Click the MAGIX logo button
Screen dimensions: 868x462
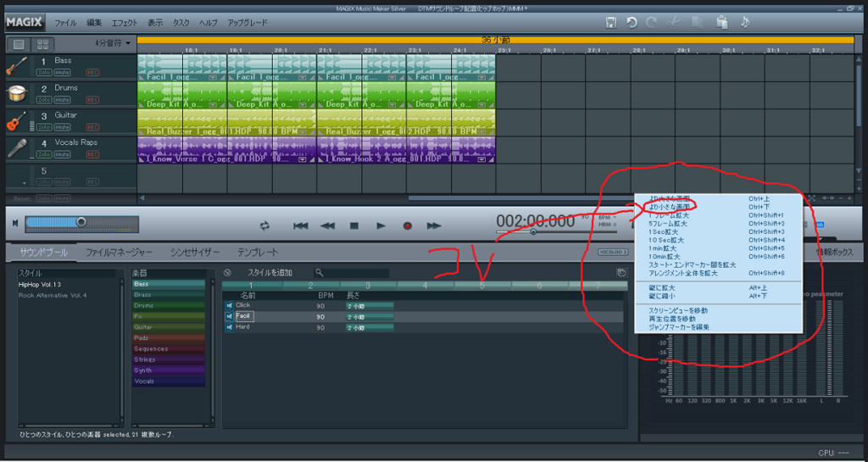click(x=25, y=23)
